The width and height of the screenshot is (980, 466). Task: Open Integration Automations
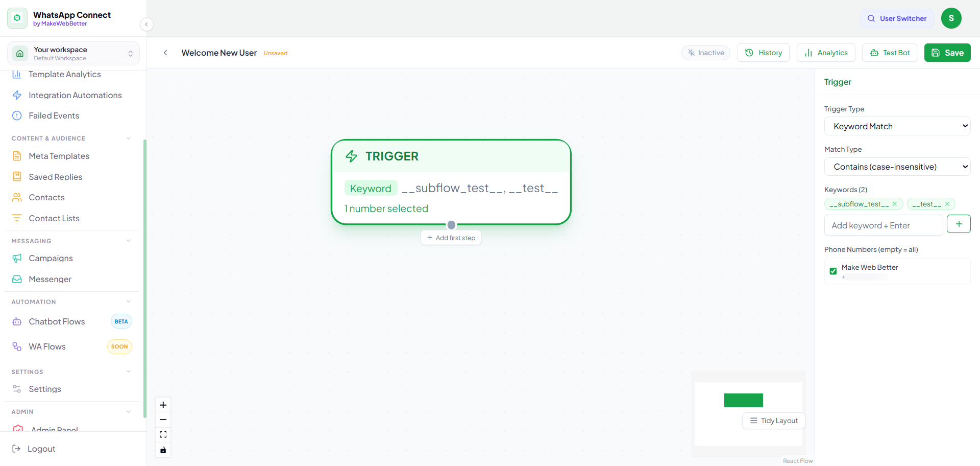(x=71, y=95)
